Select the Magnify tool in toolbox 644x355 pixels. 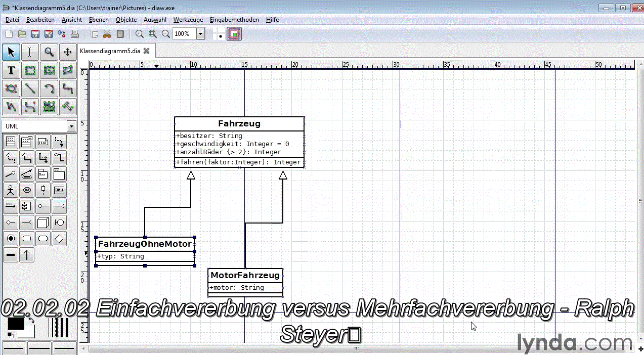[49, 52]
